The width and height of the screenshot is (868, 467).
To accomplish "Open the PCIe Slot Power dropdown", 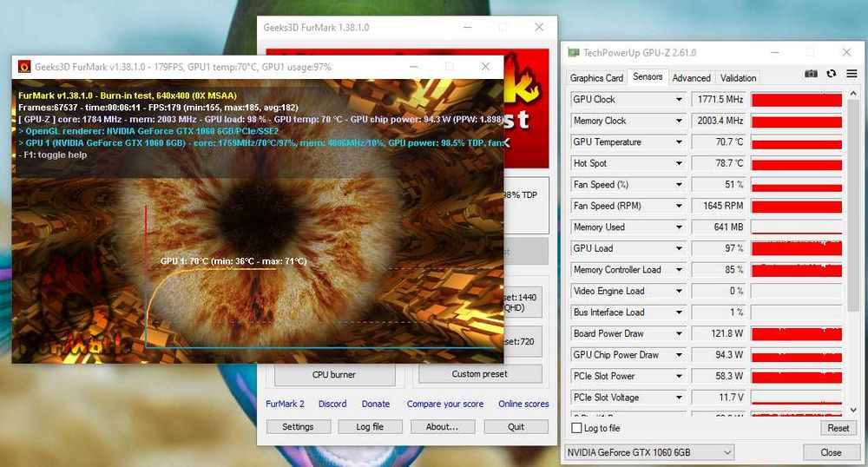I will pos(679,376).
